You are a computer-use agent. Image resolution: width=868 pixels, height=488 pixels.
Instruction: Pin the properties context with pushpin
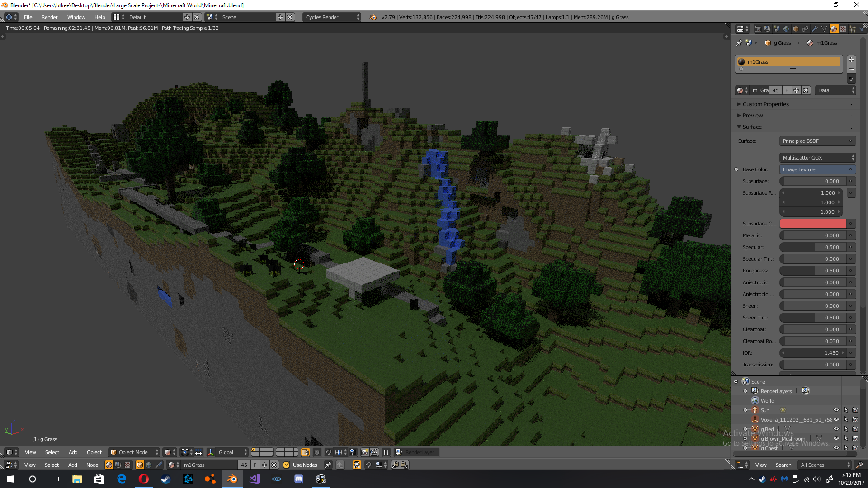[739, 43]
